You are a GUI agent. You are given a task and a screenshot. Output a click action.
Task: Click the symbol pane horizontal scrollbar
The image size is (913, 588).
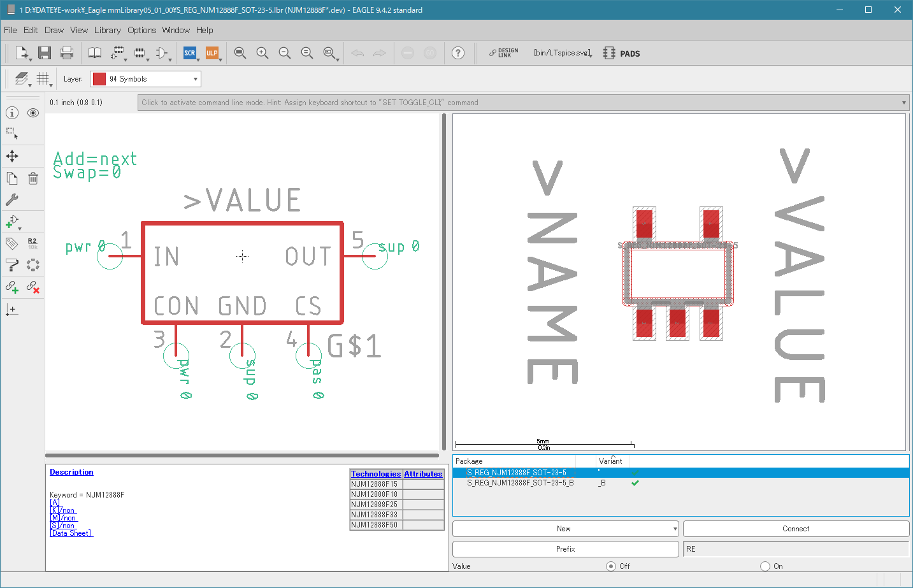tap(242, 455)
